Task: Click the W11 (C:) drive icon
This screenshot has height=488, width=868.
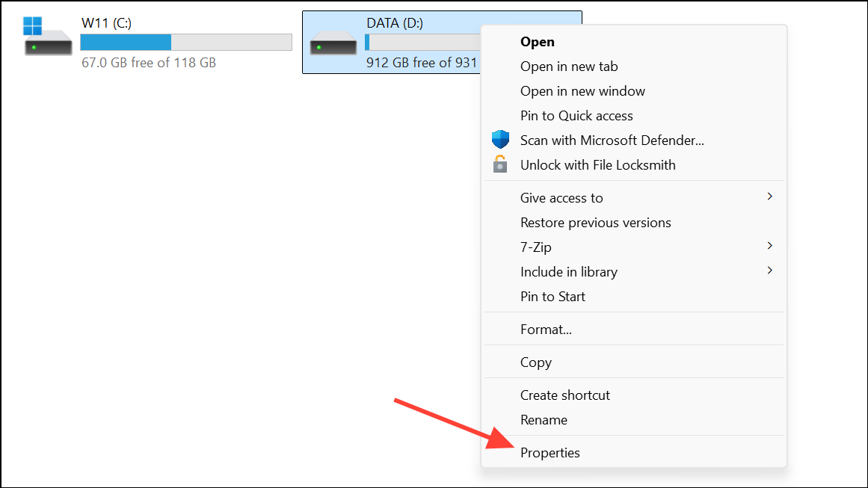Action: click(x=48, y=37)
